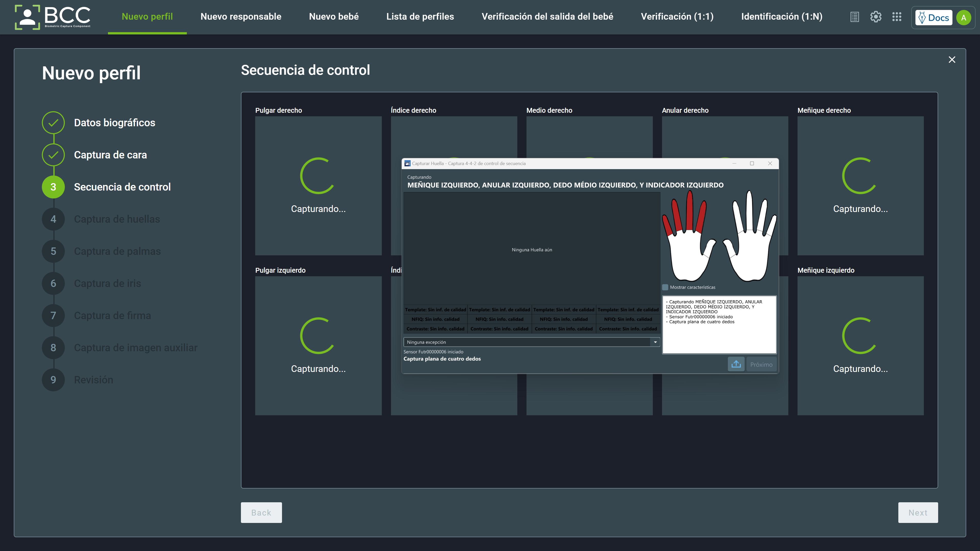
Task: Open Identificación (1:N) tab
Action: (782, 17)
